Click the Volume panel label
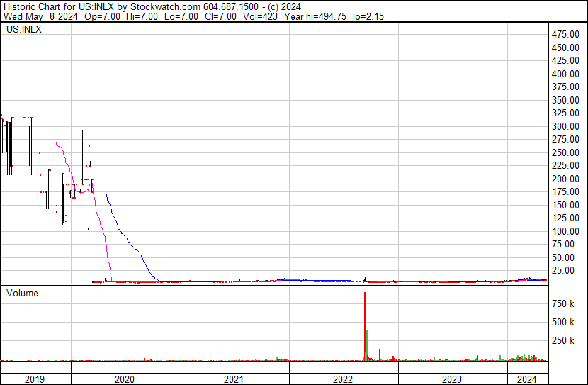588x385 pixels. coord(22,293)
